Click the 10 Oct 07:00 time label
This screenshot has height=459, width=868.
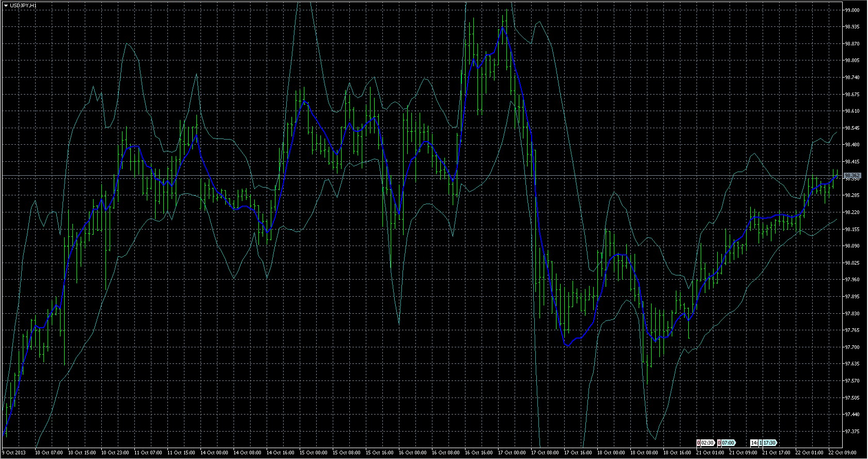tap(49, 453)
